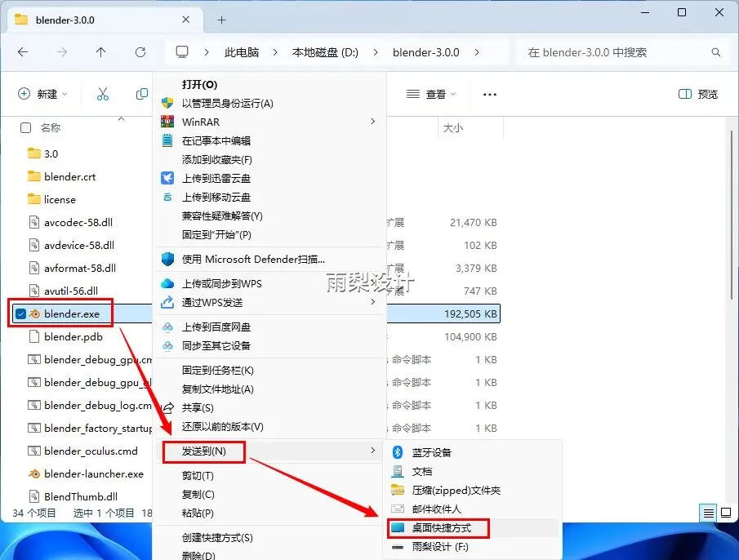This screenshot has width=739, height=560.
Task: Expand the WinRAR submenu arrow
Action: [373, 122]
